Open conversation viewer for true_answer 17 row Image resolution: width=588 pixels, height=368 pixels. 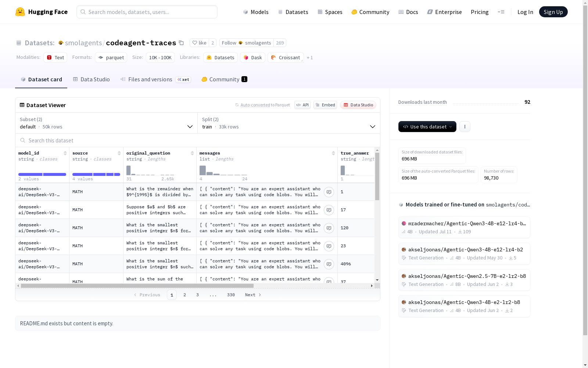click(x=329, y=210)
